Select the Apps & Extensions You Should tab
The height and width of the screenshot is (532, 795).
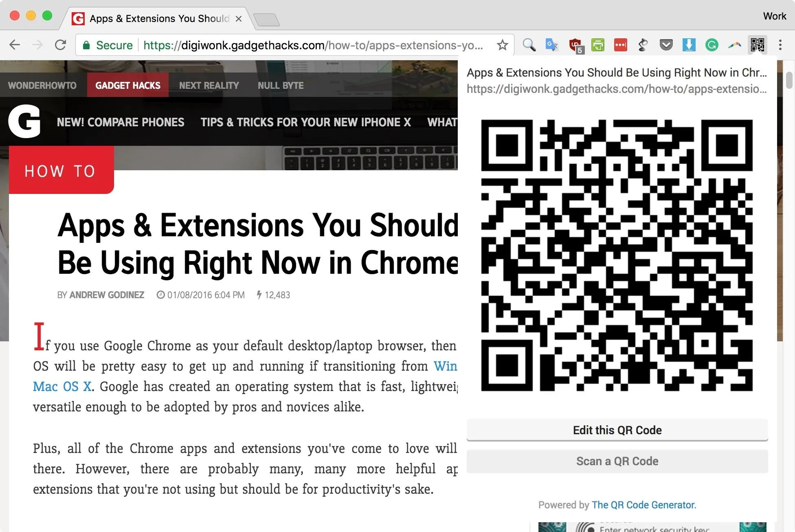(x=157, y=19)
